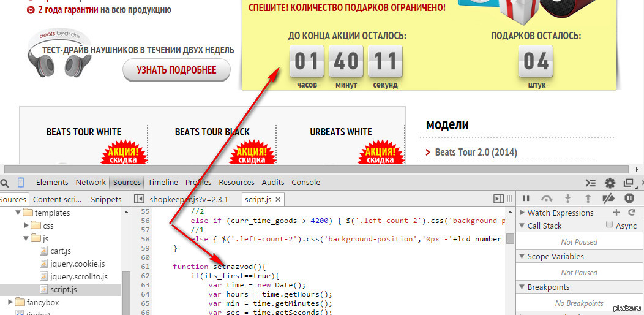The width and height of the screenshot is (644, 315).
Task: Refresh watch expressions
Action: click(632, 212)
